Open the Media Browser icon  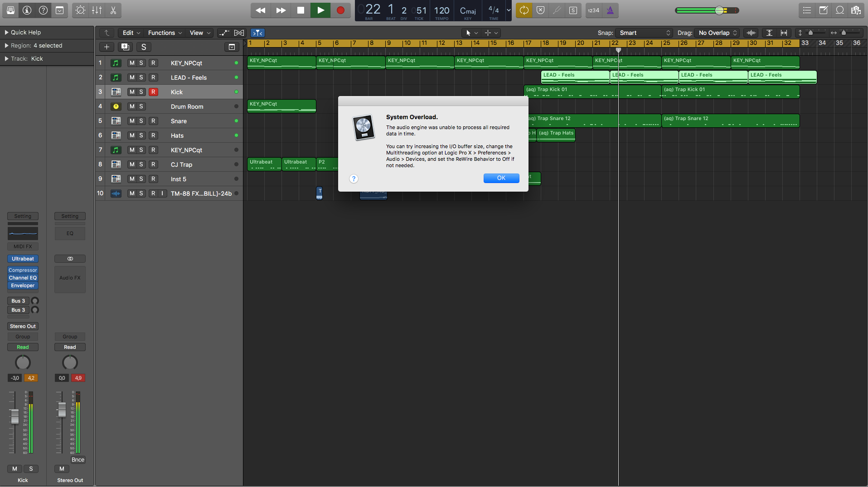[856, 10]
